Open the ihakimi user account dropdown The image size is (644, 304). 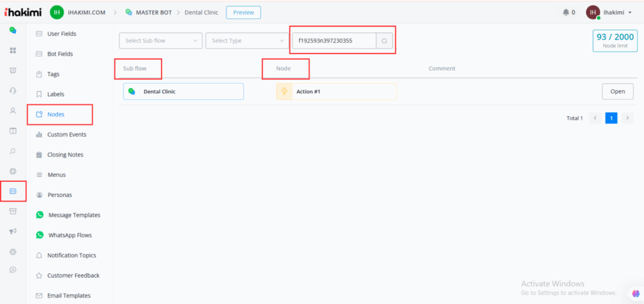pyautogui.click(x=609, y=12)
